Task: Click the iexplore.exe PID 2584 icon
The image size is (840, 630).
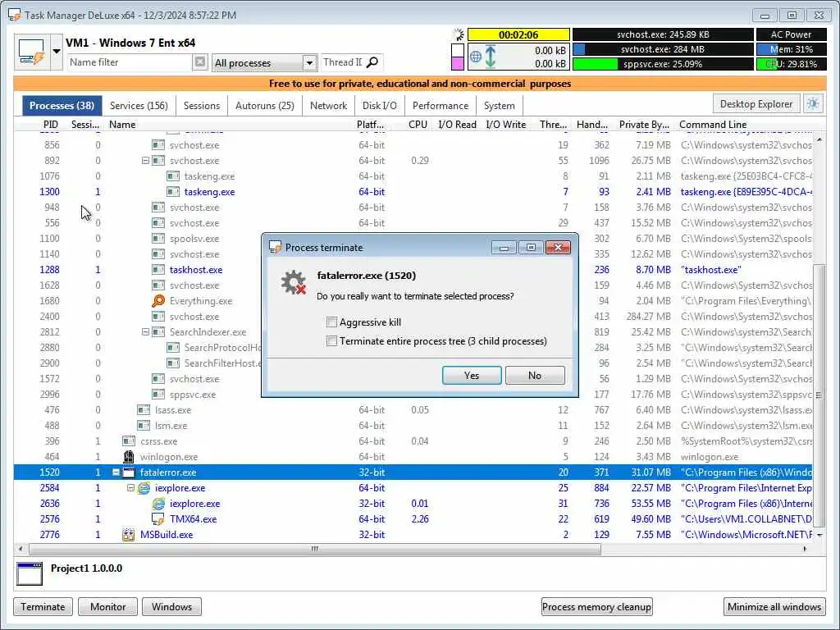Action: 144,488
